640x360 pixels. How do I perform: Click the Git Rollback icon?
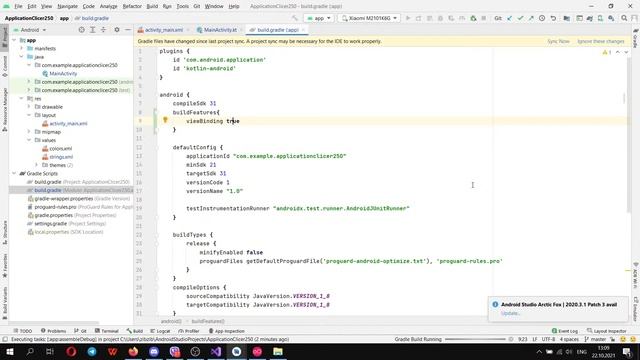(x=553, y=18)
